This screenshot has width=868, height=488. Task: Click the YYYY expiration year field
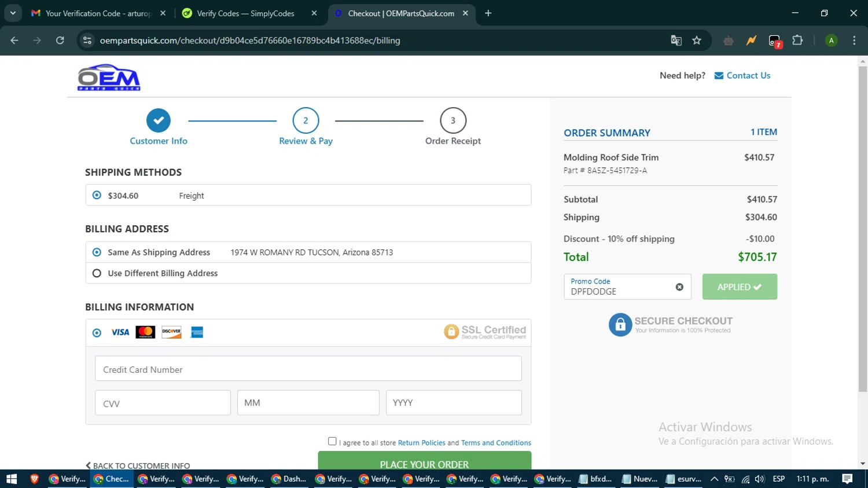pos(454,403)
